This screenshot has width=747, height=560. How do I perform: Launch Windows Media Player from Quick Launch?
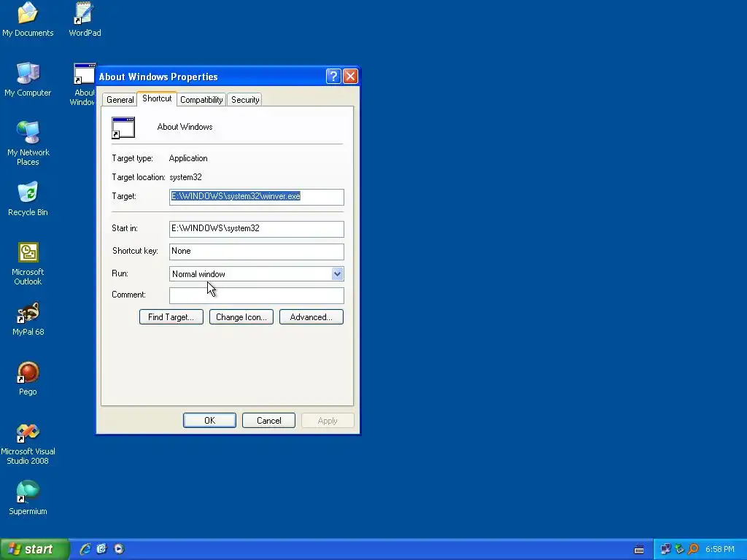tap(119, 549)
